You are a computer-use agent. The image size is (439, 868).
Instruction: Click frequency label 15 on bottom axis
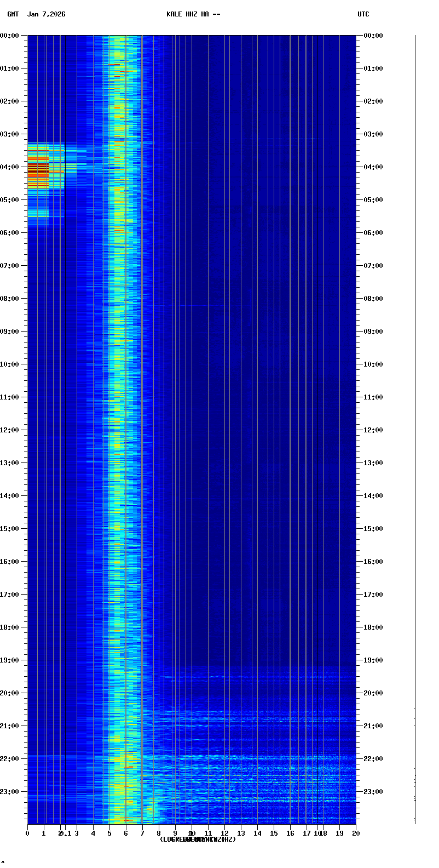pyautogui.click(x=274, y=833)
